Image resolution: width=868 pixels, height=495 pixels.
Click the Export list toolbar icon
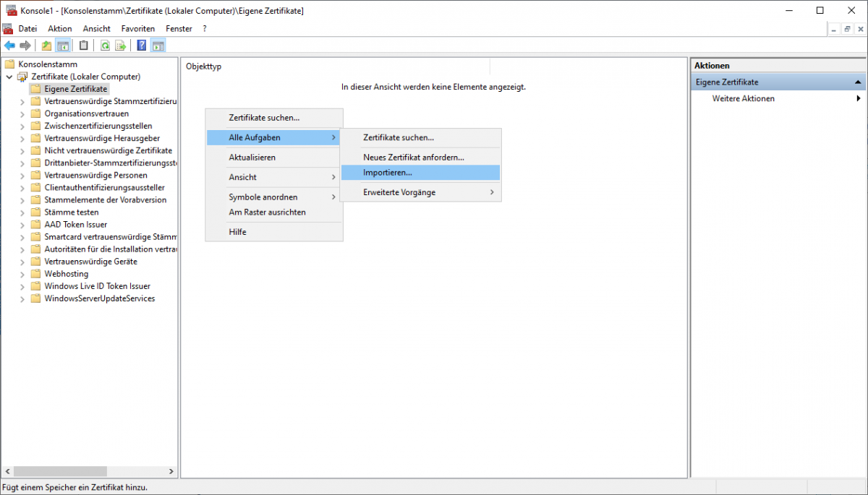(119, 45)
